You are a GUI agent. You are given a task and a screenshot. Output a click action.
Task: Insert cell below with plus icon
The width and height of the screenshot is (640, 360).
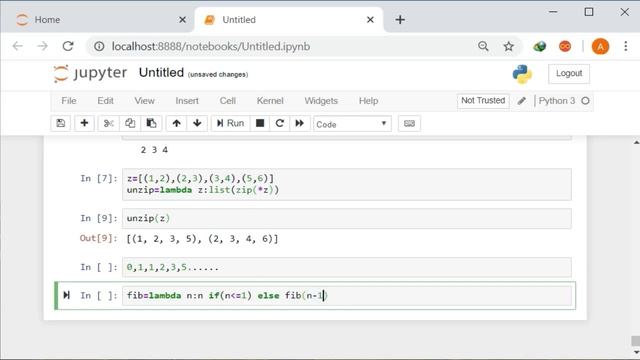(x=84, y=123)
